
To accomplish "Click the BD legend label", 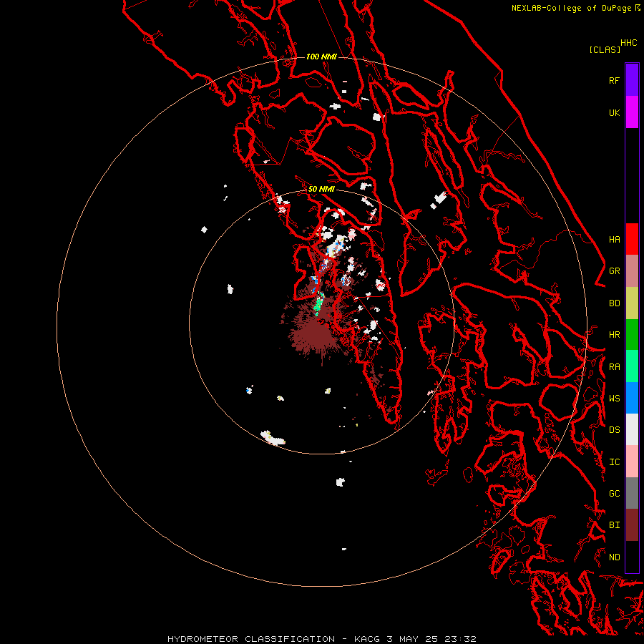I will 614,303.
